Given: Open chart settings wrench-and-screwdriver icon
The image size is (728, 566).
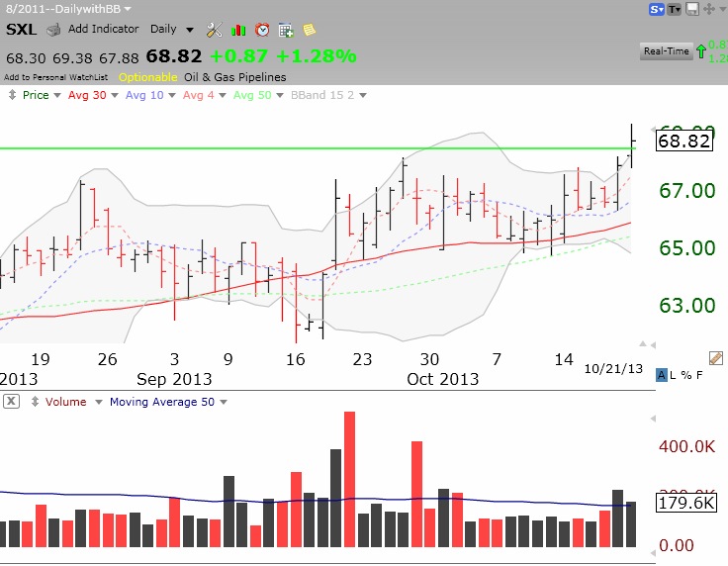Looking at the screenshot, I should coord(215,30).
